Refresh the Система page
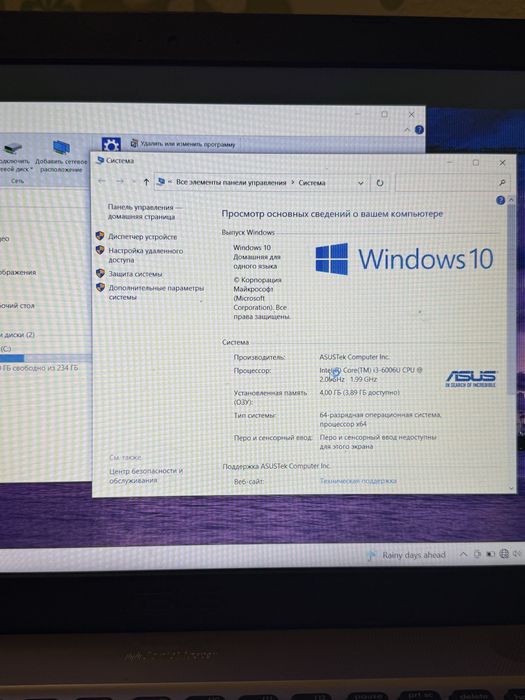This screenshot has height=700, width=525. tap(379, 183)
